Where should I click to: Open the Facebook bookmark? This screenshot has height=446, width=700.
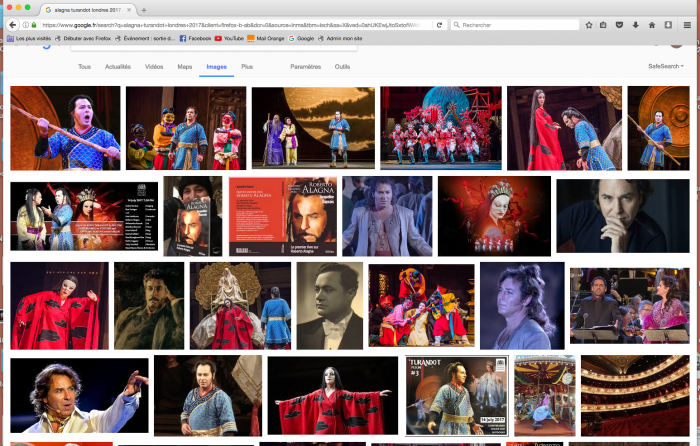195,38
